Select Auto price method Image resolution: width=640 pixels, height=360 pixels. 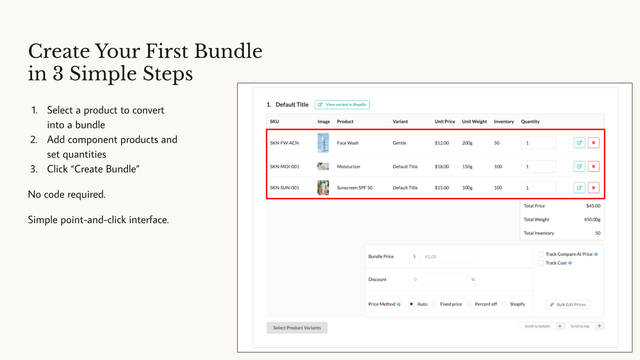click(x=411, y=304)
